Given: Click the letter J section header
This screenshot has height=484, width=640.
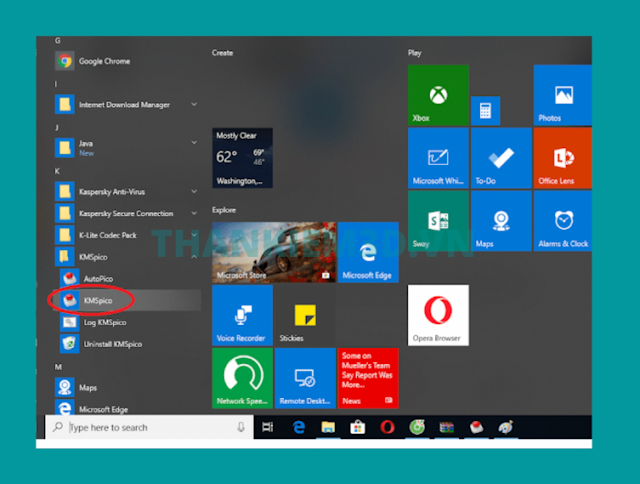Looking at the screenshot, I should click(57, 127).
